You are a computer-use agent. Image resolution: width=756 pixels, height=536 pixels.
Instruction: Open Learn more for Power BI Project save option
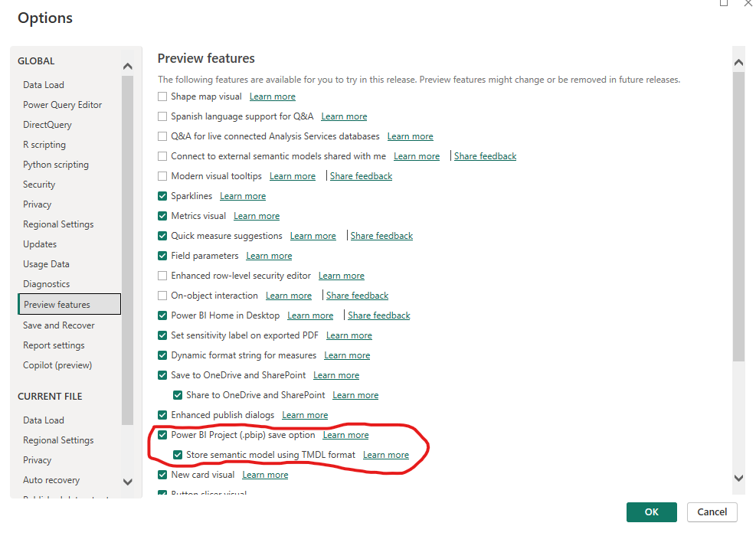point(345,435)
